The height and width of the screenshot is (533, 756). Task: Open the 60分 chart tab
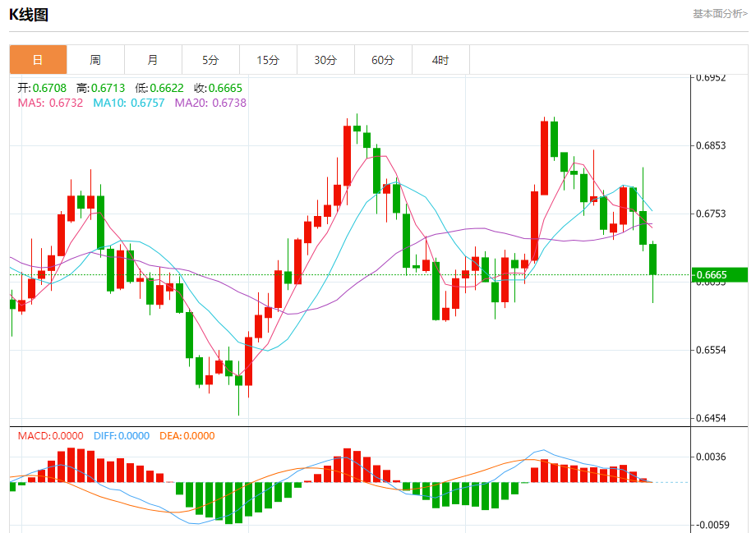(383, 60)
